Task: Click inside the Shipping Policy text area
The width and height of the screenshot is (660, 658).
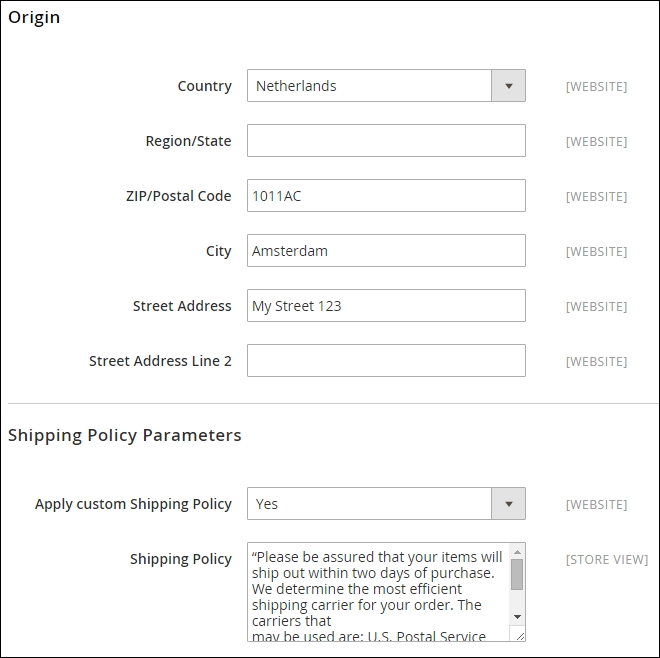Action: [378, 591]
